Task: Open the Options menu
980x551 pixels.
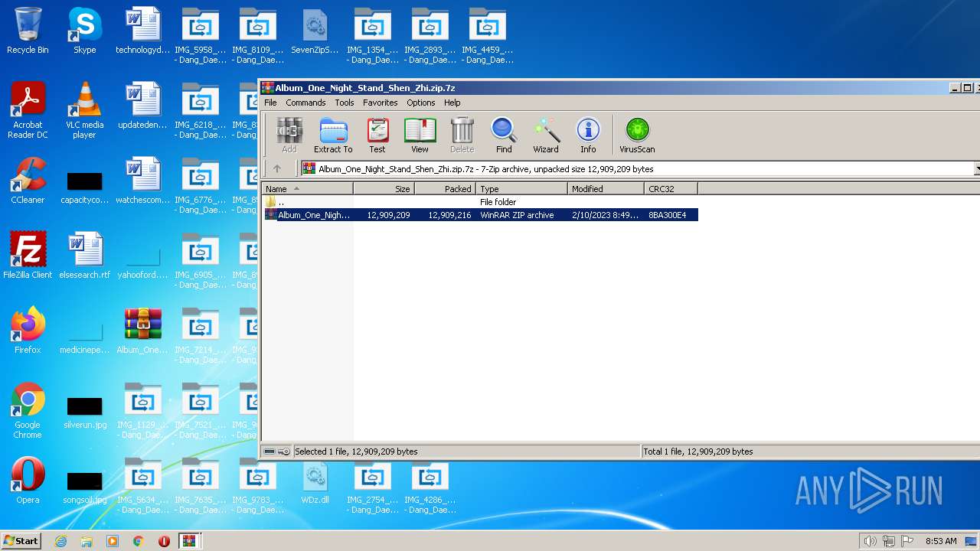Action: [420, 103]
